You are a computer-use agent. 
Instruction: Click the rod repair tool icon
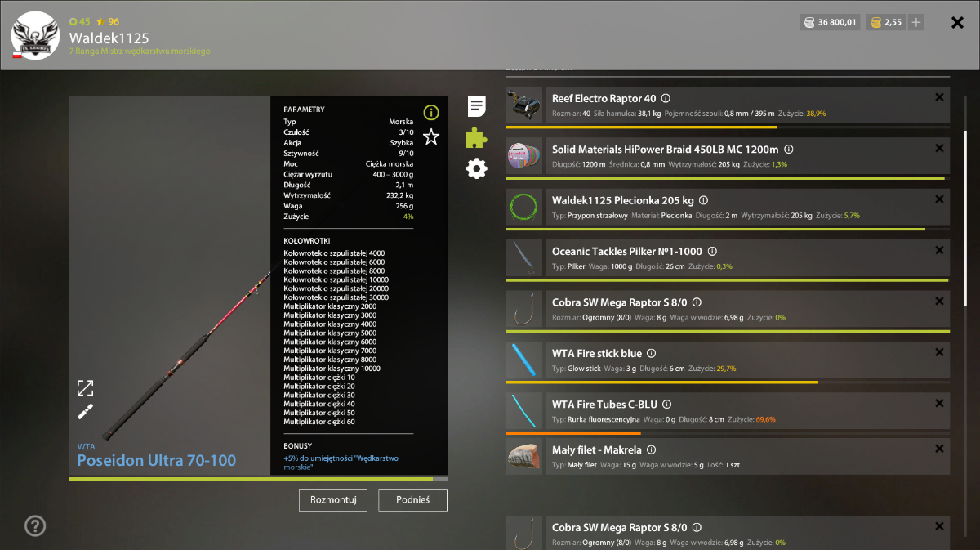[x=86, y=412]
